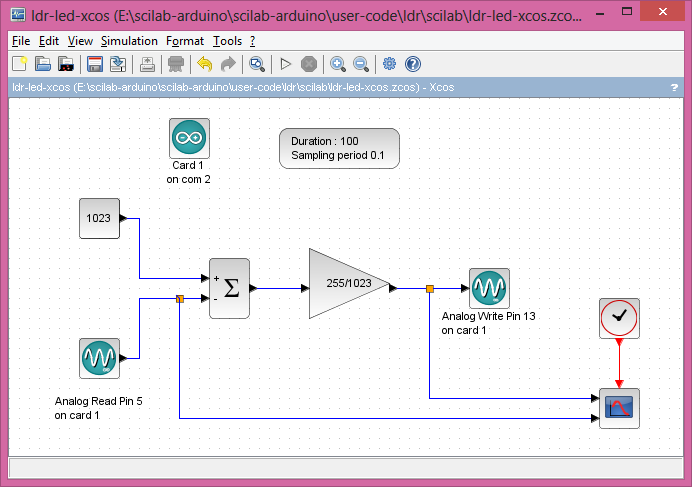
Task: Click the Zoom in magnifier icon
Action: coord(338,64)
